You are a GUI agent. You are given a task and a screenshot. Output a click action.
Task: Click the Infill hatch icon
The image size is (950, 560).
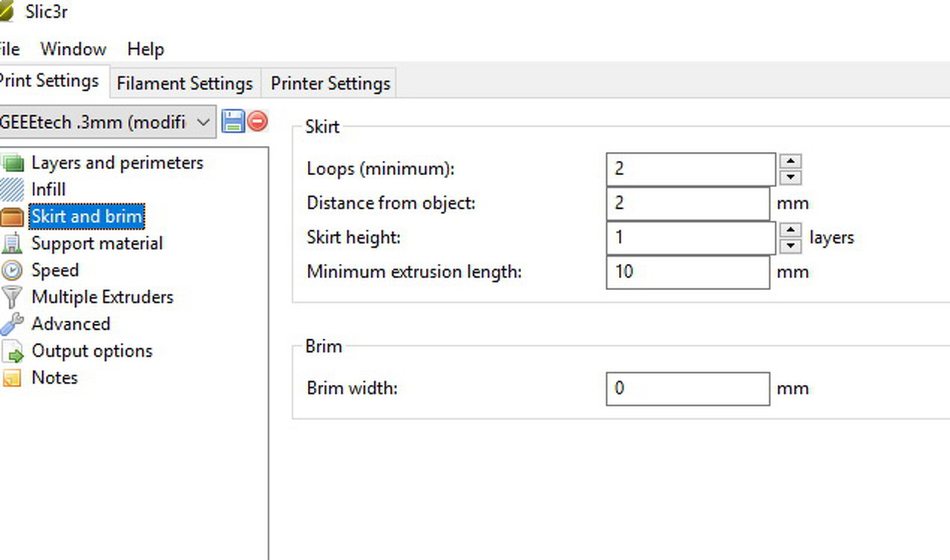tap(12, 190)
